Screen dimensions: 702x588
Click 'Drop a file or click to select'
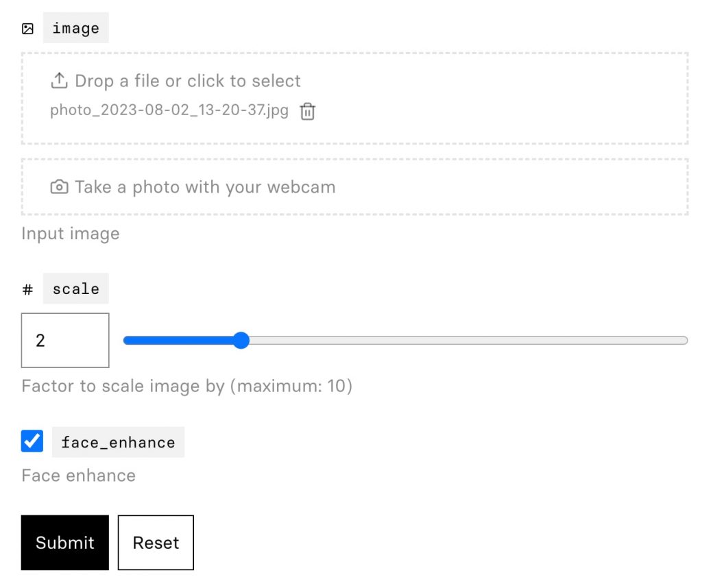188,81
